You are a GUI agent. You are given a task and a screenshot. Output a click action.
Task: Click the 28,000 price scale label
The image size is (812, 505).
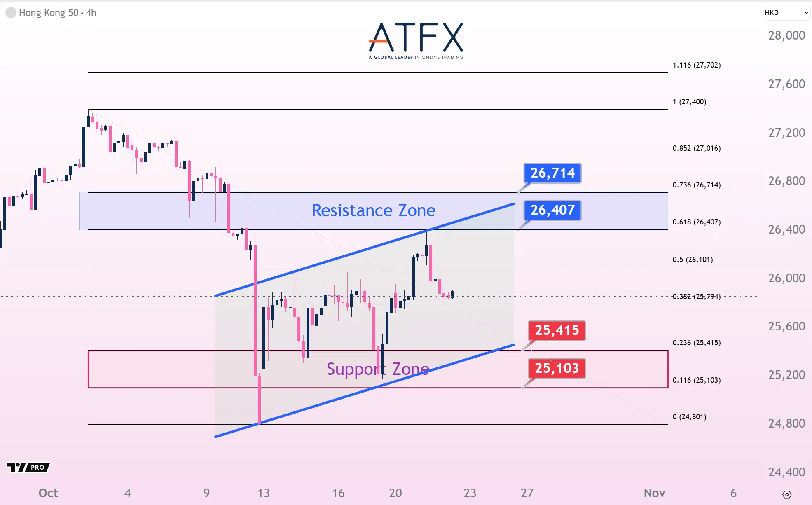[x=786, y=35]
